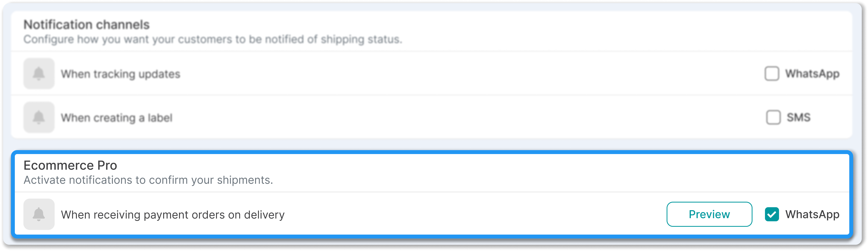868x251 pixels.
Task: Click 'When receiving payment orders on delivery' text
Action: click(x=173, y=215)
